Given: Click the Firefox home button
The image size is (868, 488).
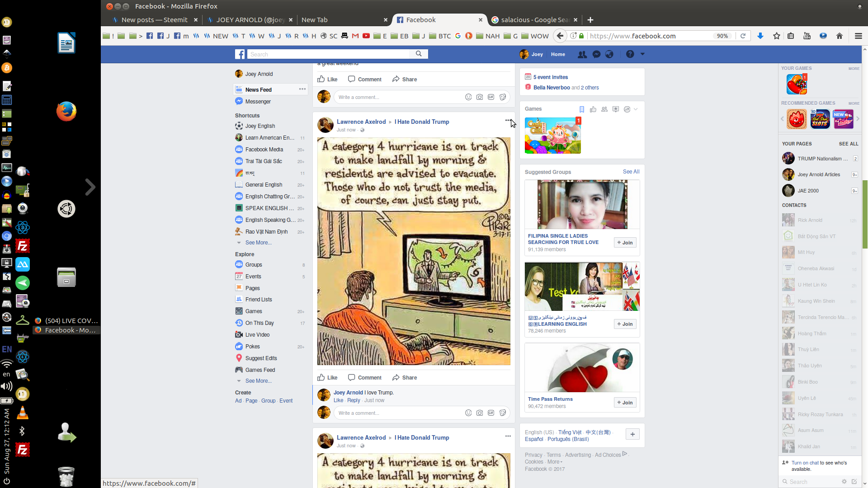Looking at the screenshot, I should click(839, 36).
